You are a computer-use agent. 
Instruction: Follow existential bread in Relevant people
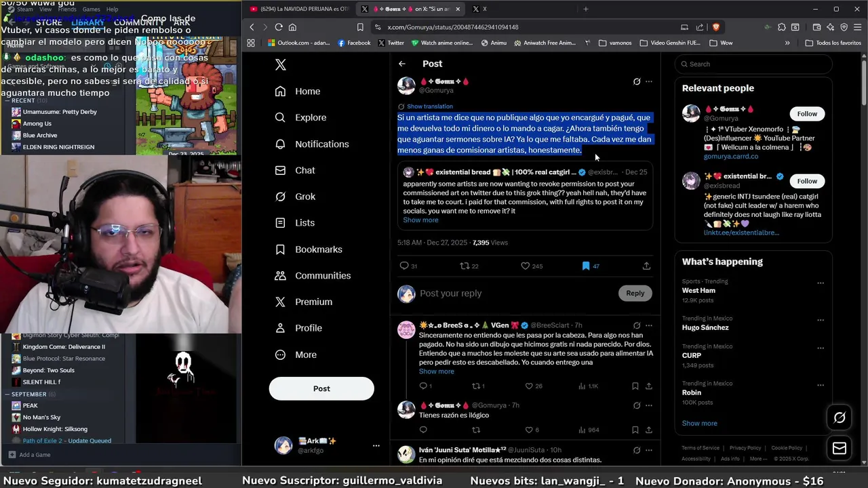807,181
